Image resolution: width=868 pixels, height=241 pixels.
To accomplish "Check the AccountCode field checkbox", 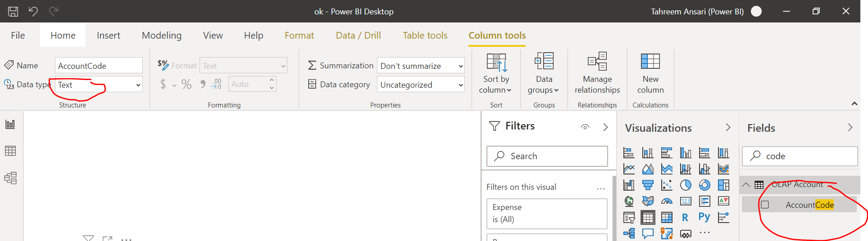I will pos(765,205).
